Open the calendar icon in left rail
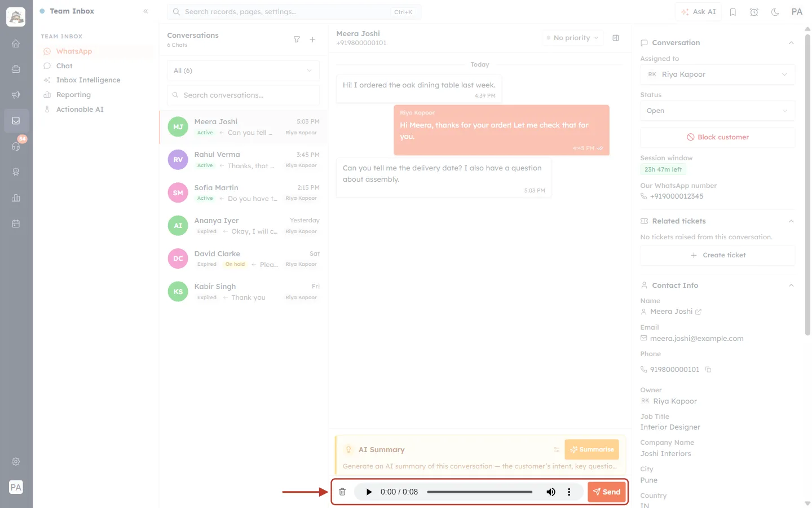Screen dimensions: 812x508 coord(16,224)
